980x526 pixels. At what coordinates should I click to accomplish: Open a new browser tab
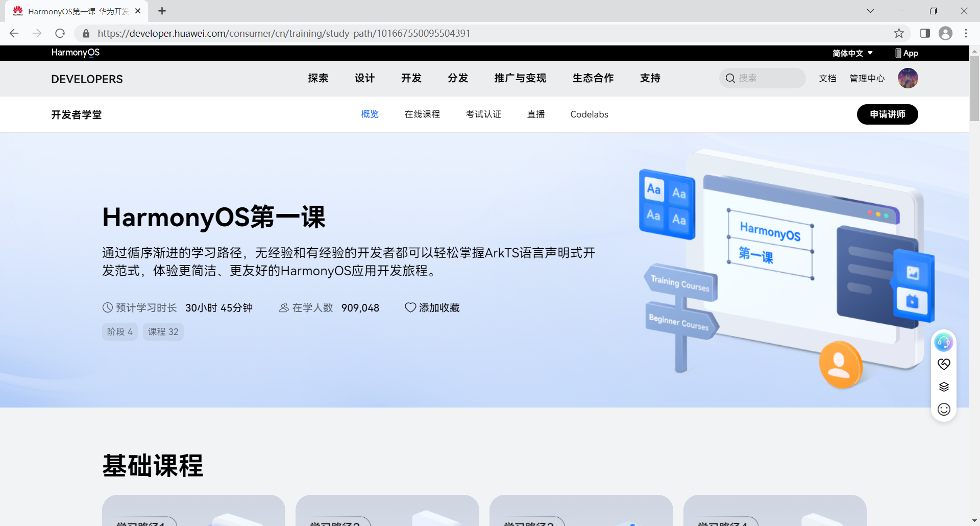point(162,11)
